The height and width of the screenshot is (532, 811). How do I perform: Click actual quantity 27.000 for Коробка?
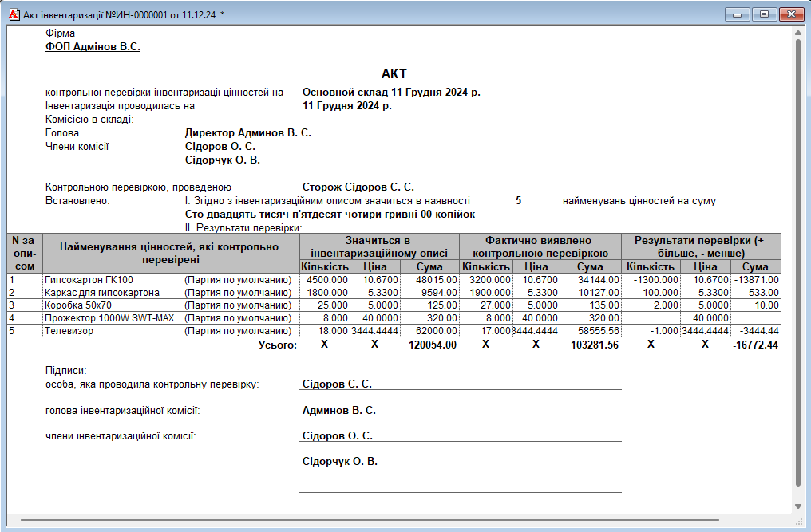(x=485, y=305)
